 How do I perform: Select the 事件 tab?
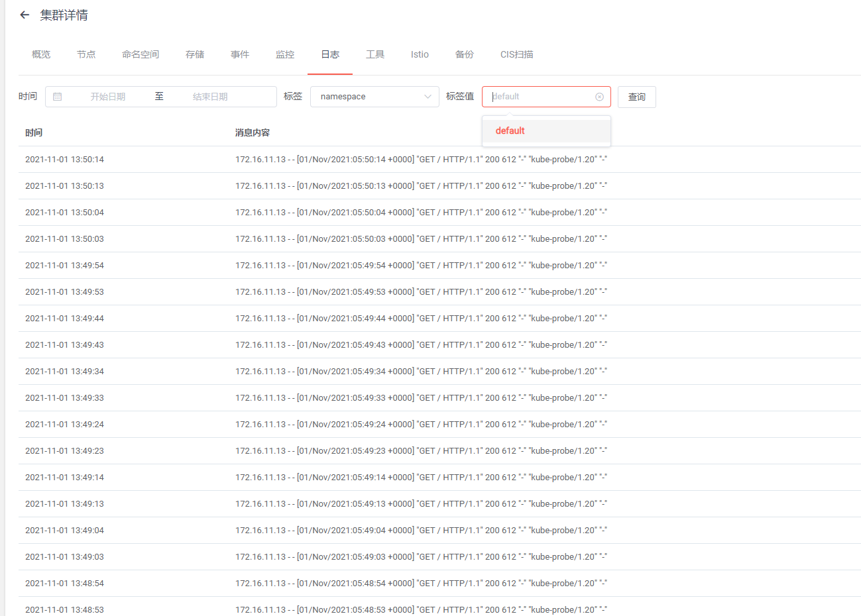tap(239, 54)
